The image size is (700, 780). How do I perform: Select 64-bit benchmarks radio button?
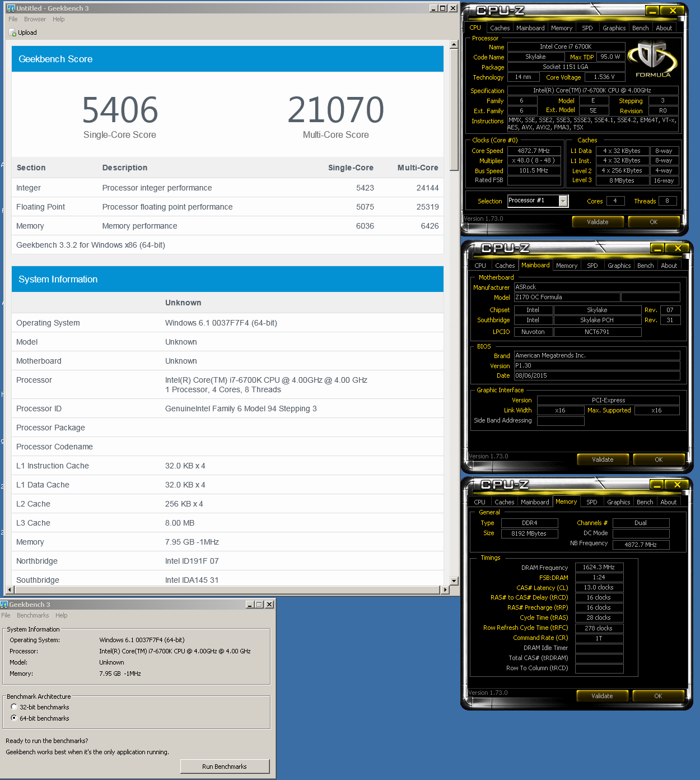click(x=14, y=718)
